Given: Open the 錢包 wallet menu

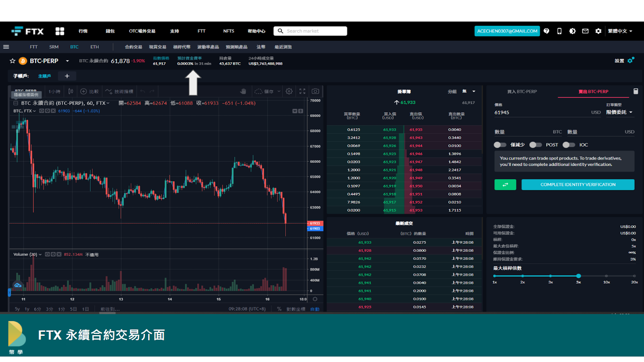Looking at the screenshot, I should (x=110, y=31).
